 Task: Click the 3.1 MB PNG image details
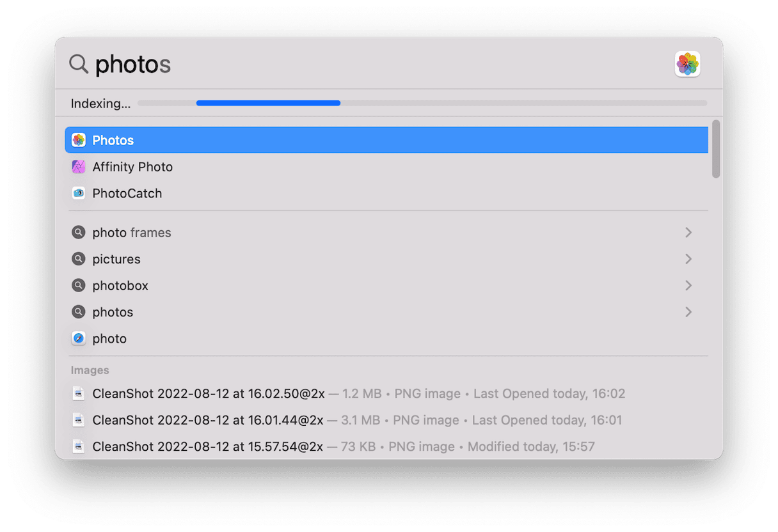pyautogui.click(x=475, y=420)
